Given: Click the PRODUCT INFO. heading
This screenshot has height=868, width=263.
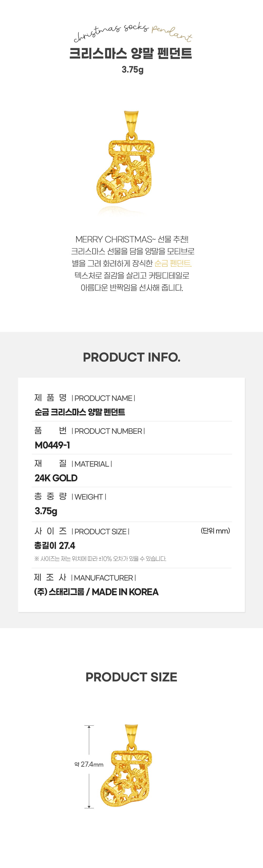Looking at the screenshot, I should click(132, 357).
